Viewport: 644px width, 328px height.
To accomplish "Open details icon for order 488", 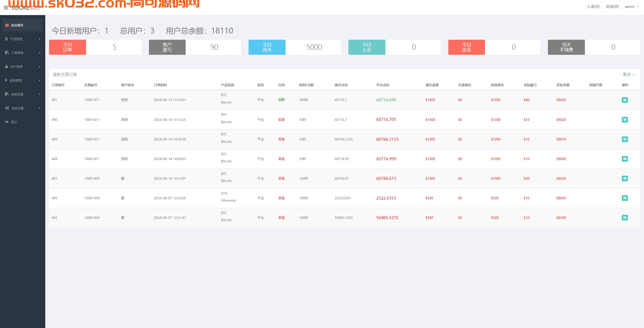I will pyautogui.click(x=625, y=159).
